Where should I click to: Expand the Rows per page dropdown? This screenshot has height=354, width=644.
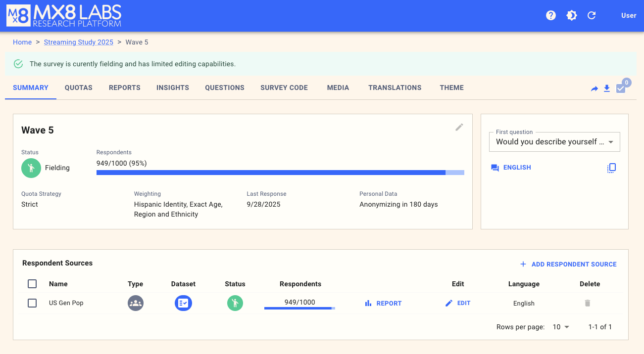click(x=561, y=327)
